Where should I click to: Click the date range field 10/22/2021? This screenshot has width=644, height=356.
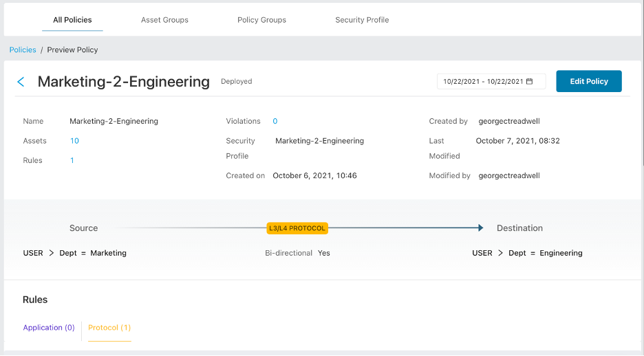click(491, 81)
